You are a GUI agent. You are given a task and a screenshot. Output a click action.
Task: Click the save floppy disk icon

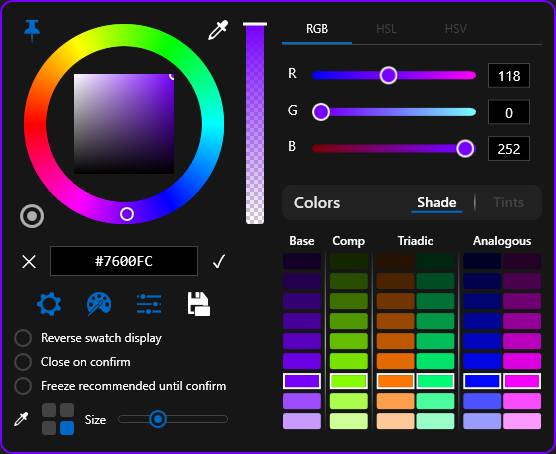199,304
